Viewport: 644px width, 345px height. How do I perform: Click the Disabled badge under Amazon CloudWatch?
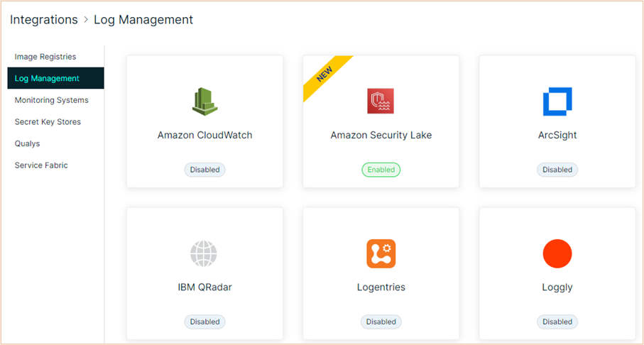pos(205,170)
